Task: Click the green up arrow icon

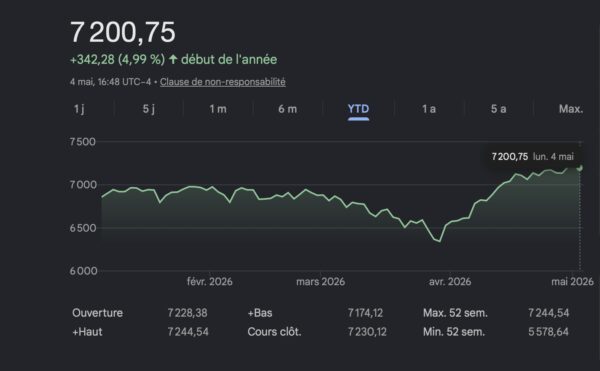Action: tap(173, 59)
